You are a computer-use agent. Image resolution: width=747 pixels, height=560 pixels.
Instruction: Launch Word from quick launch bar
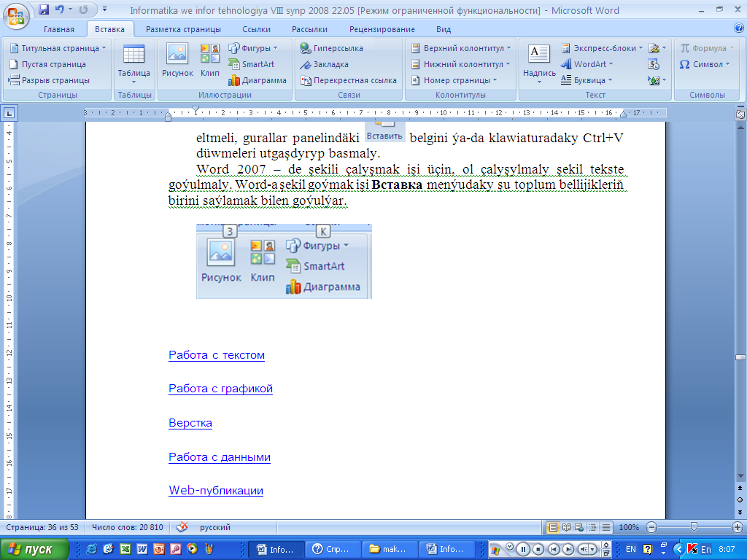(142, 549)
